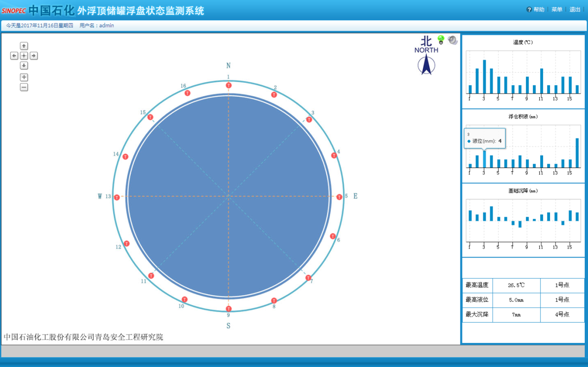
Task: Click the tallest bar in 浮仓积液 chart
Action: (x=577, y=152)
